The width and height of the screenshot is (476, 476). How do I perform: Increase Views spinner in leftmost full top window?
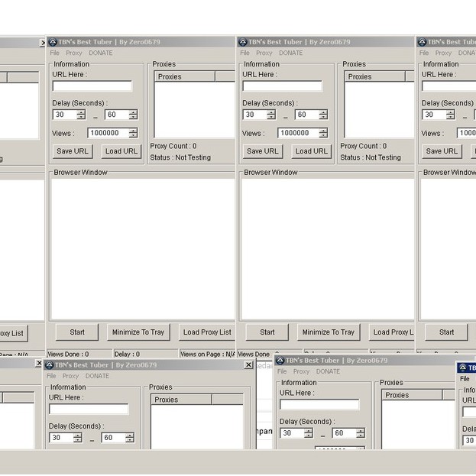134,130
